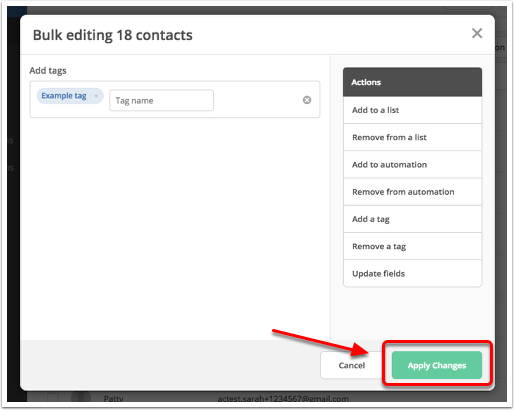Viewport: 514px width, 410px height.
Task: Click the Add tags label
Action: [48, 71]
